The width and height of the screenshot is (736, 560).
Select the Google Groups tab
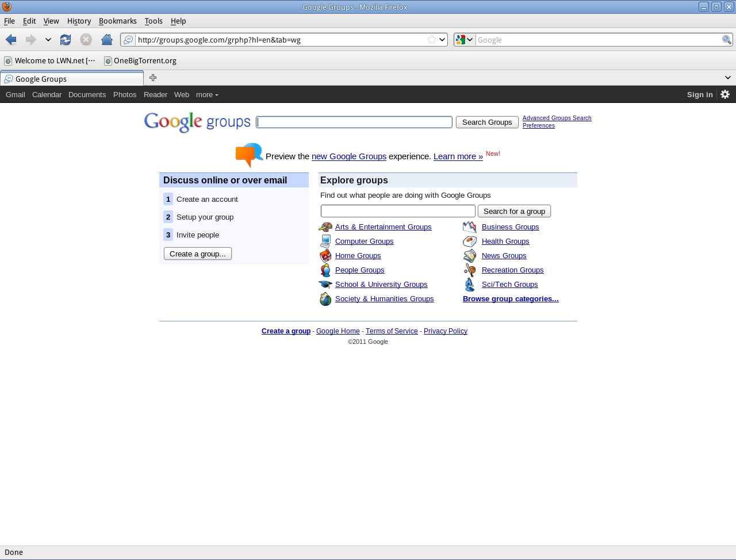click(72, 79)
